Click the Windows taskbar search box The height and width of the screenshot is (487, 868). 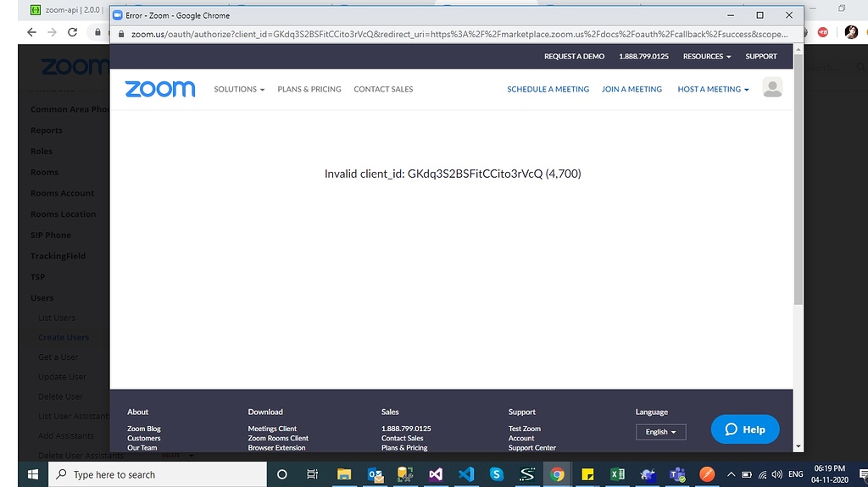pos(158,474)
